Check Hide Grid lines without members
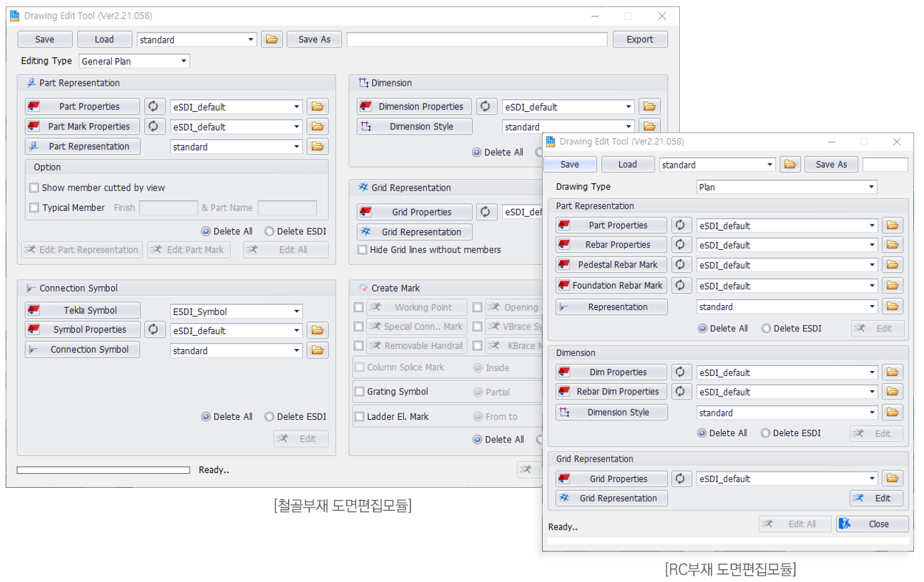 (x=362, y=250)
